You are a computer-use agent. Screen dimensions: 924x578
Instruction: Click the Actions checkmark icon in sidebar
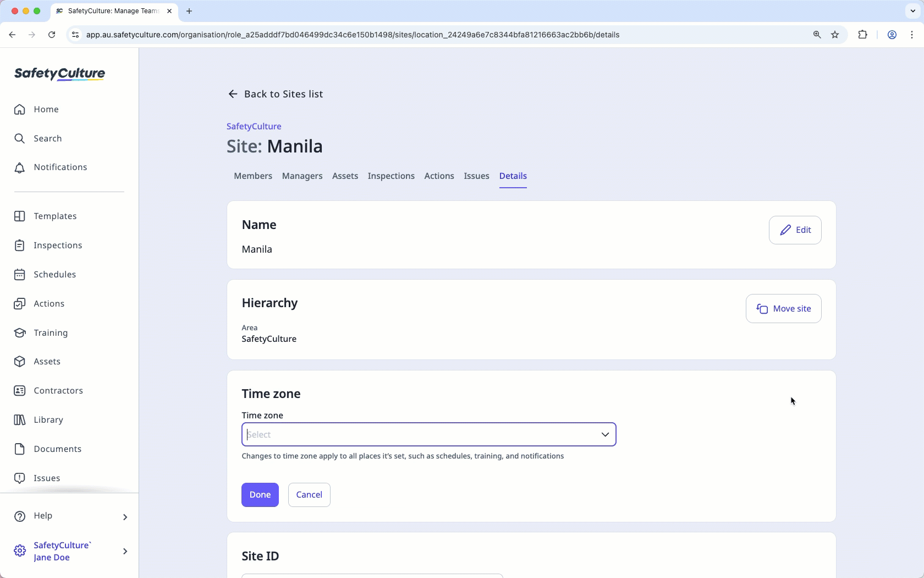pos(20,304)
